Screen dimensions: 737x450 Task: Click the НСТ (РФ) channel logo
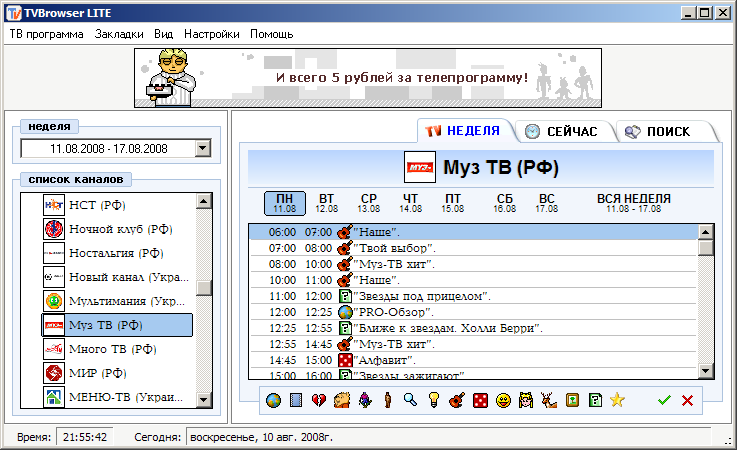[x=54, y=205]
